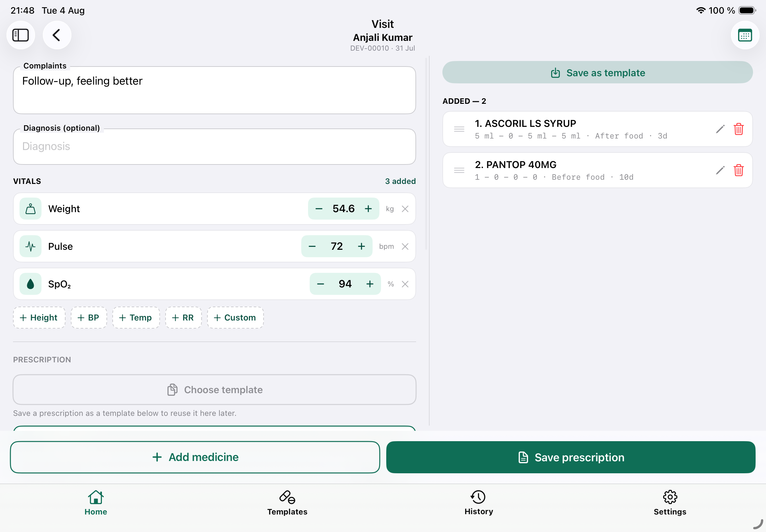This screenshot has height=532, width=766.
Task: Switch to the History tab
Action: click(x=478, y=503)
